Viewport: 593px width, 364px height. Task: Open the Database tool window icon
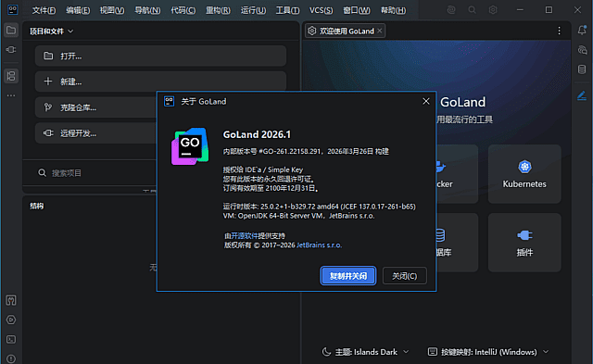pos(582,69)
